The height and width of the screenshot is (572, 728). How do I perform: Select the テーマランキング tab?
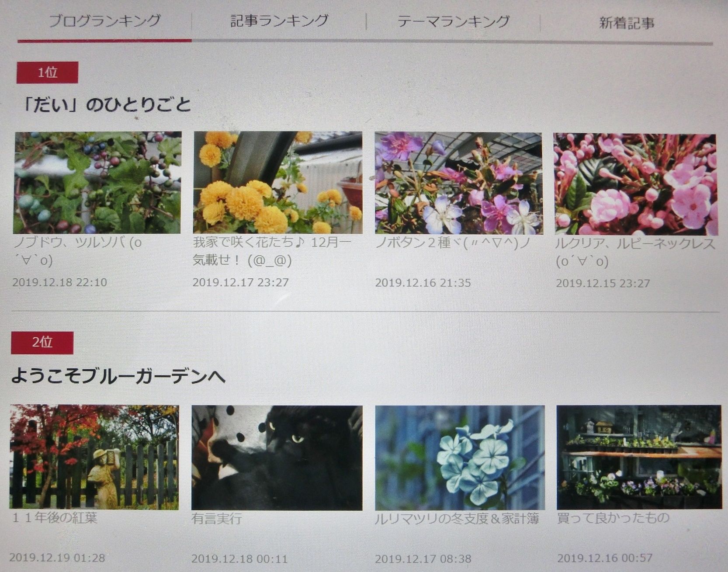(x=453, y=21)
